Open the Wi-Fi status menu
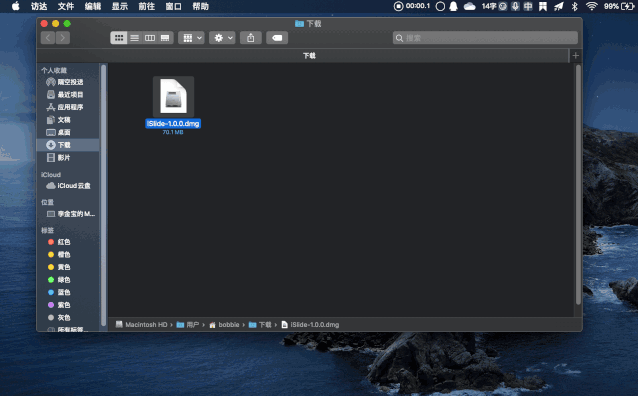Screen dimensions: 638x396 [591, 6]
